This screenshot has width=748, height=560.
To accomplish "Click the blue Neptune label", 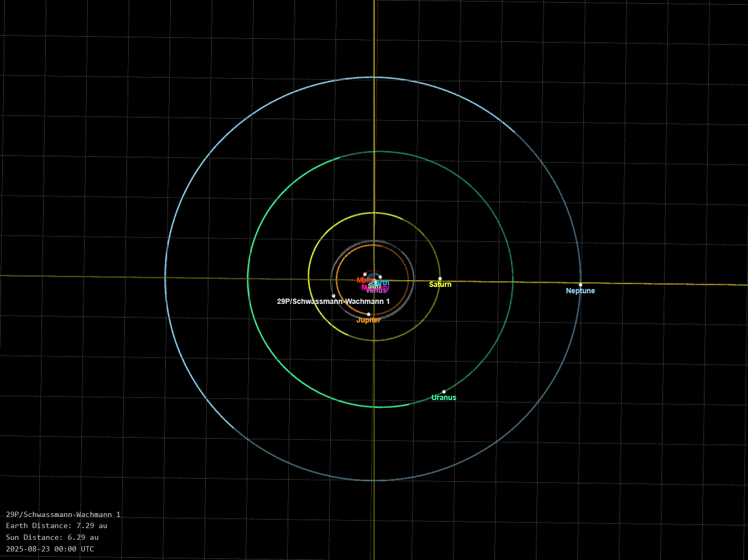I will (580, 291).
